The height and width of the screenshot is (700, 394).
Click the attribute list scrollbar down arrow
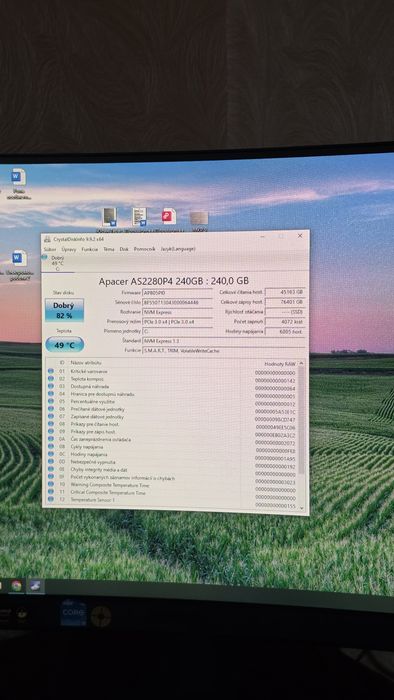click(301, 508)
